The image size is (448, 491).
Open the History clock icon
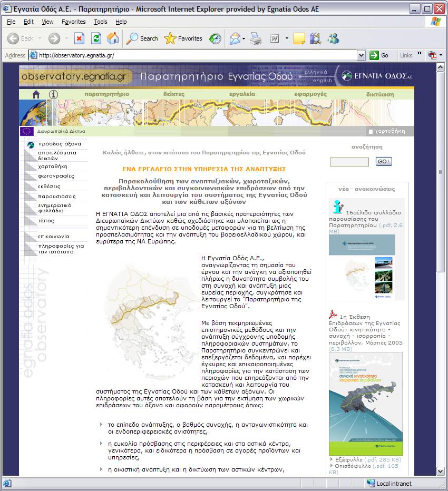pos(215,38)
